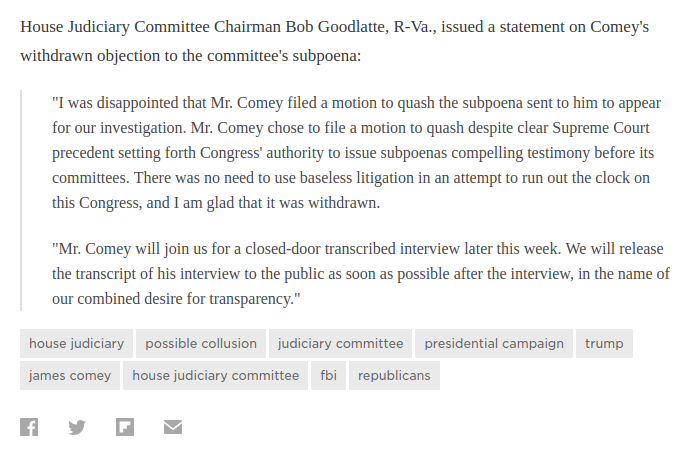Click the intro sentence mentioning Bob Goodlatte

pos(335,41)
